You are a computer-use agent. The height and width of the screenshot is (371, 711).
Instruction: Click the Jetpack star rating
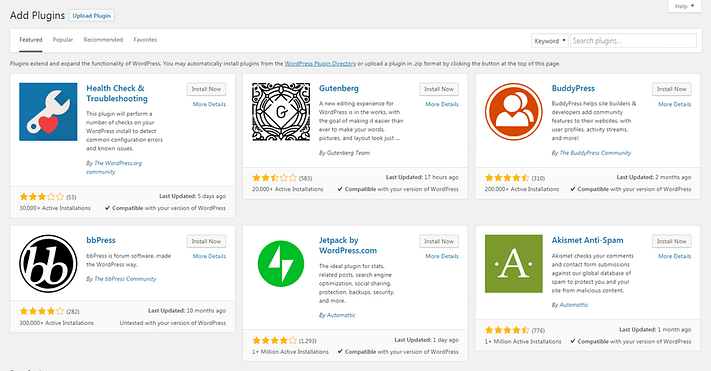pos(274,340)
